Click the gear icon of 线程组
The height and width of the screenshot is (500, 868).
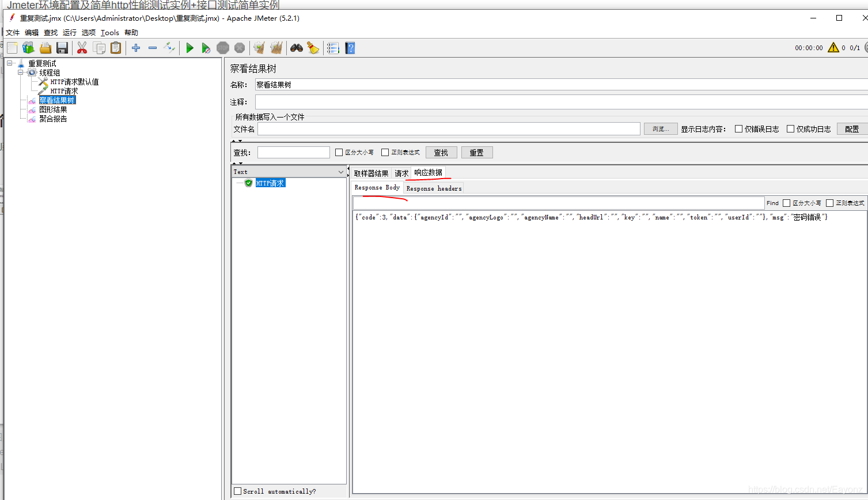pos(32,73)
